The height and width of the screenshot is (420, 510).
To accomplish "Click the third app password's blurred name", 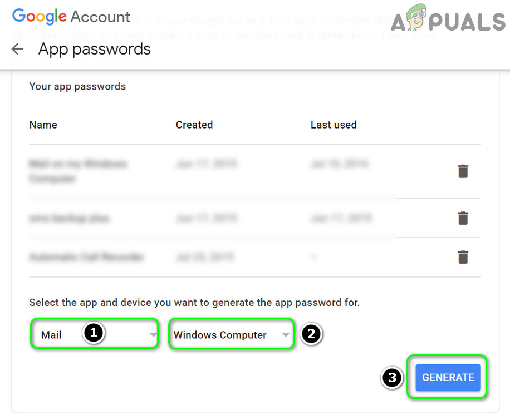I will (x=86, y=257).
